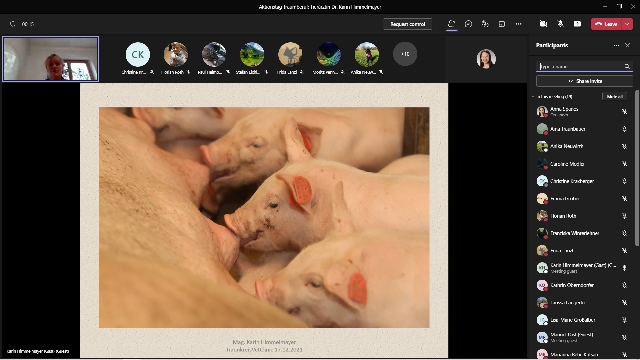640x360 pixels.
Task: Select the presenter's video thumbnail
Action: pos(51,59)
